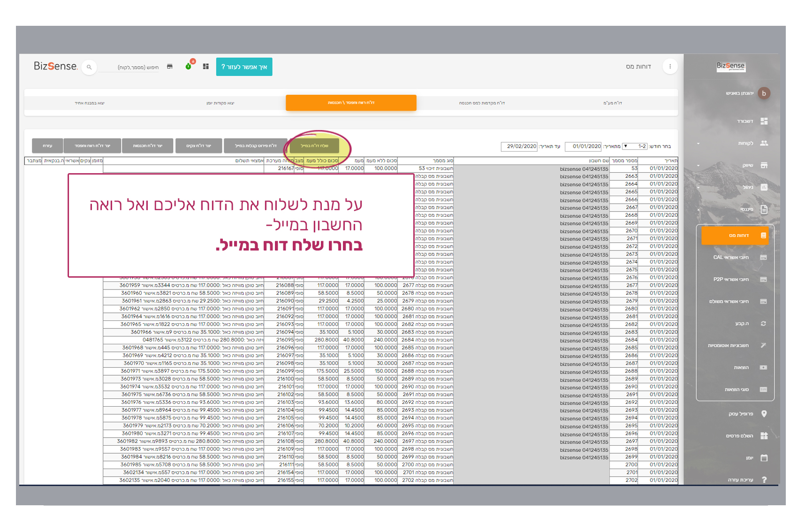Click payment row with approval 3601959

point(183,286)
